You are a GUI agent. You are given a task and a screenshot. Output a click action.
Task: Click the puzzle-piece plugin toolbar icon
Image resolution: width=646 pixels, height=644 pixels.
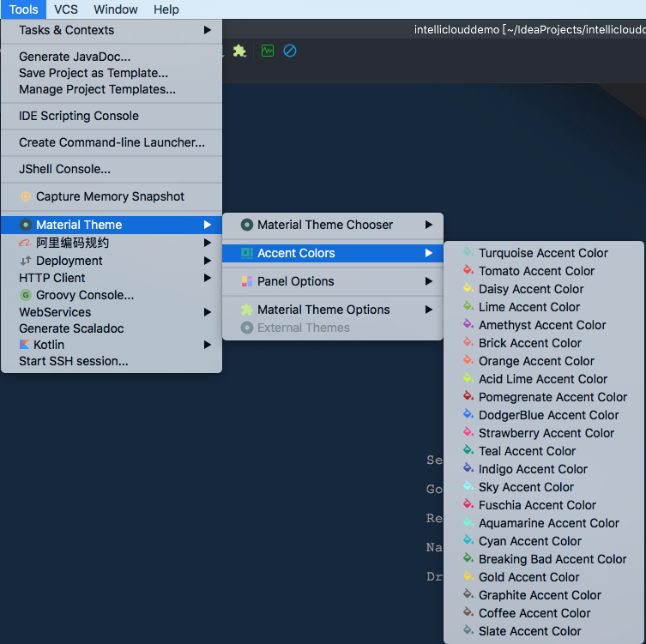239,51
